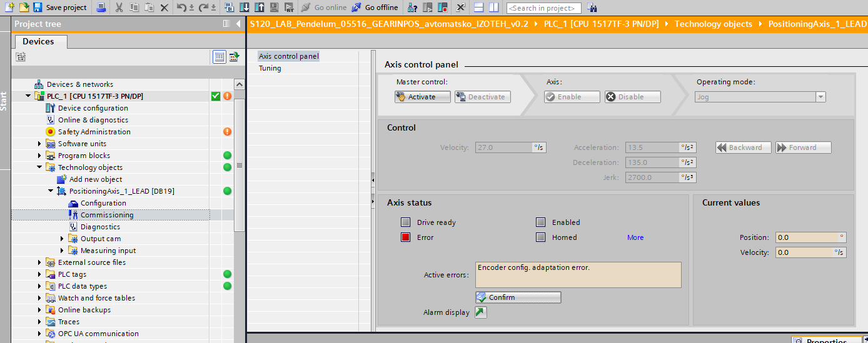Expand the PLC tags node
Image resolution: width=868 pixels, height=343 pixels.
(x=39, y=274)
